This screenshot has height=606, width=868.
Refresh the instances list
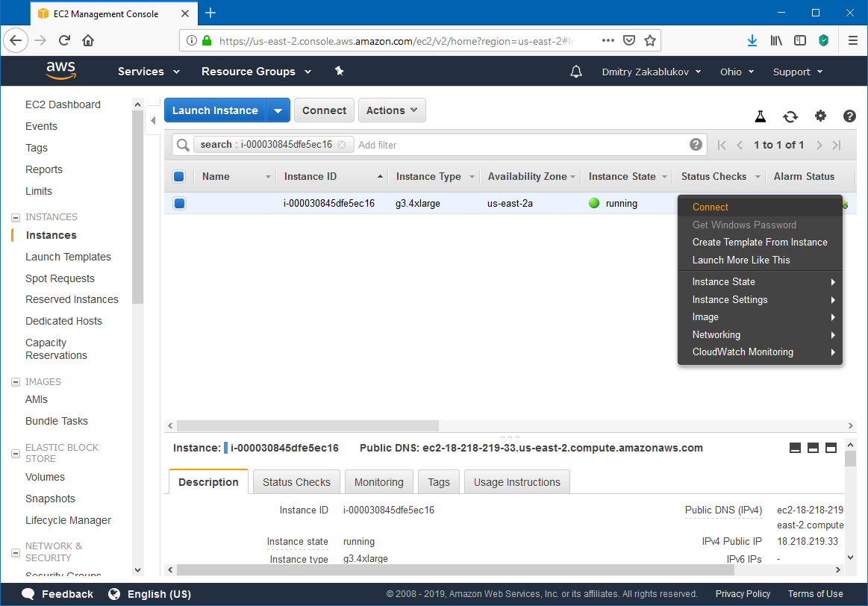[x=790, y=116]
